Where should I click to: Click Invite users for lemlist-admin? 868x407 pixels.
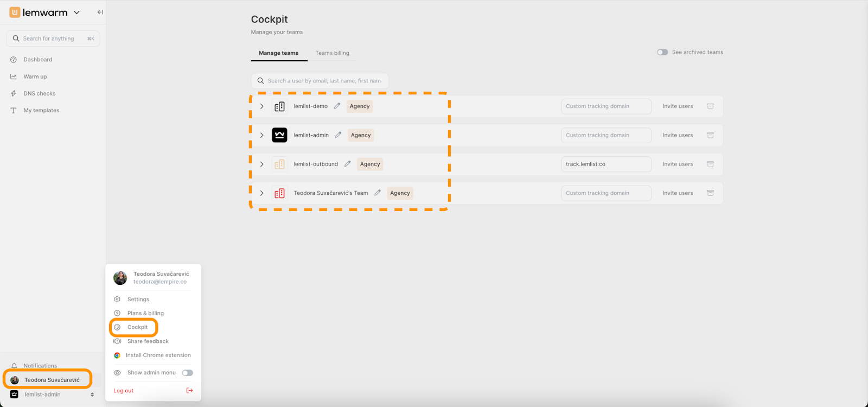(677, 135)
